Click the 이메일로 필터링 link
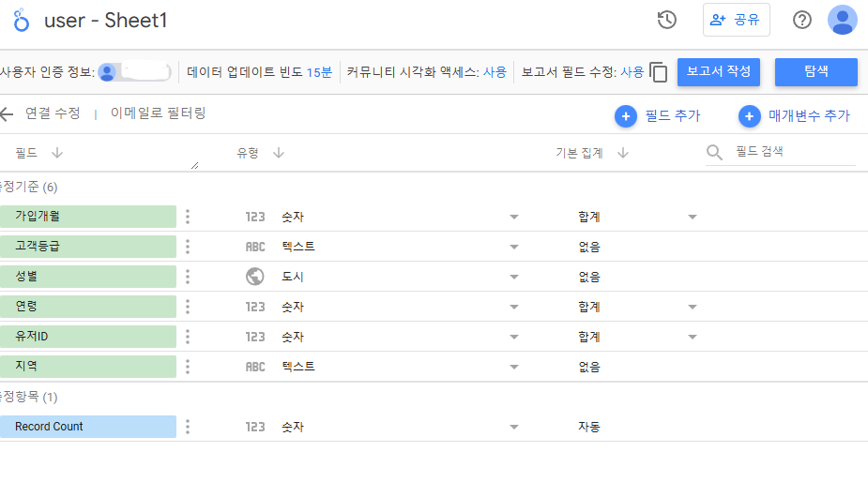 point(159,113)
